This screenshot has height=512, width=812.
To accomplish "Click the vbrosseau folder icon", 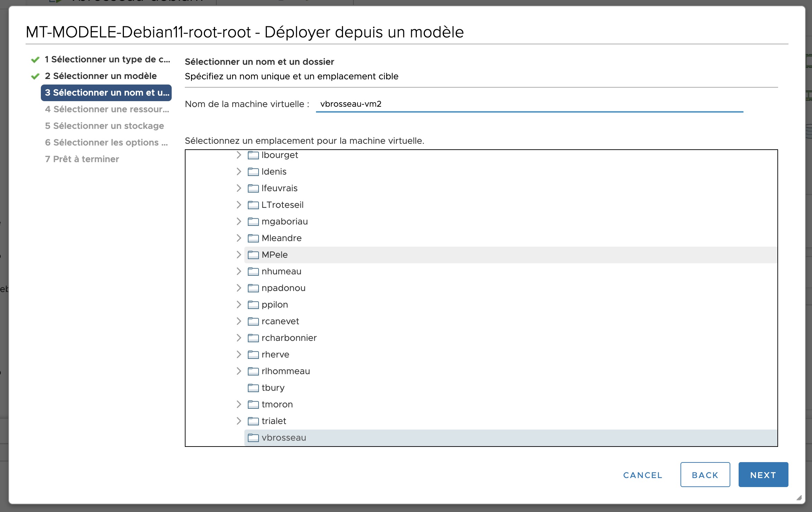I will [x=253, y=438].
